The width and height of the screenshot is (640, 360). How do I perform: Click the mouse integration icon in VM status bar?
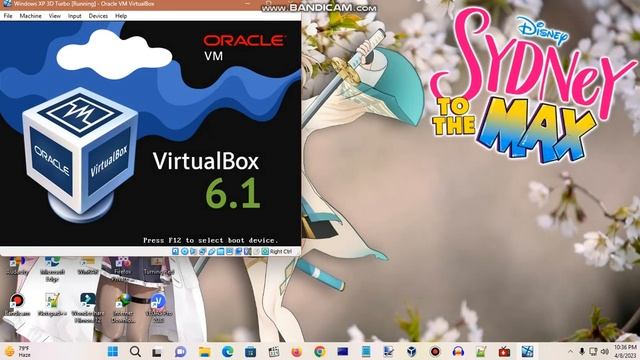pos(256,251)
